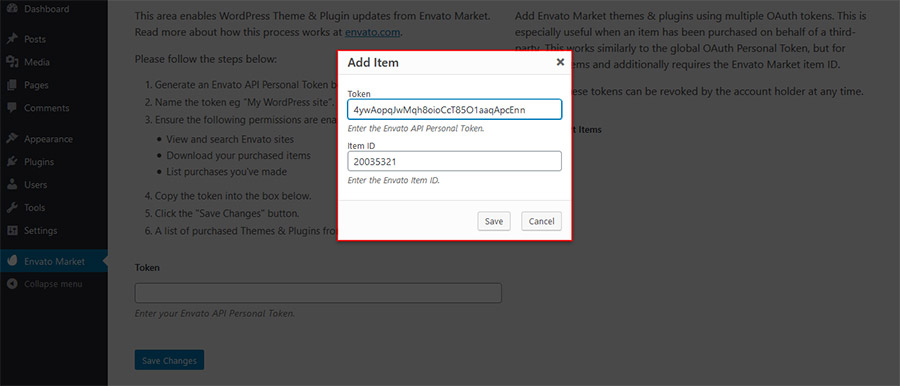This screenshot has width=900, height=386.
Task: Click the Settings sliders icon
Action: pyautogui.click(x=11, y=230)
